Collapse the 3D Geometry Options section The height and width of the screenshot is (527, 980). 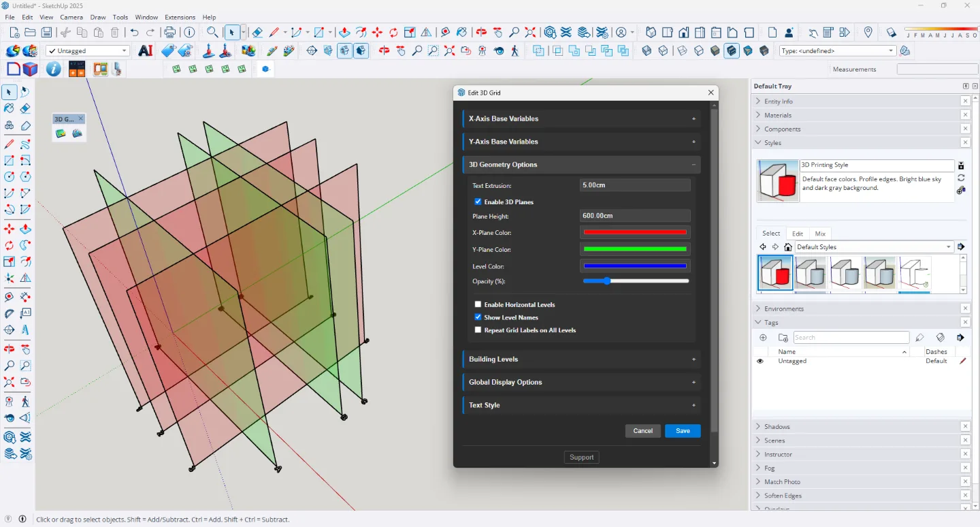point(581,165)
